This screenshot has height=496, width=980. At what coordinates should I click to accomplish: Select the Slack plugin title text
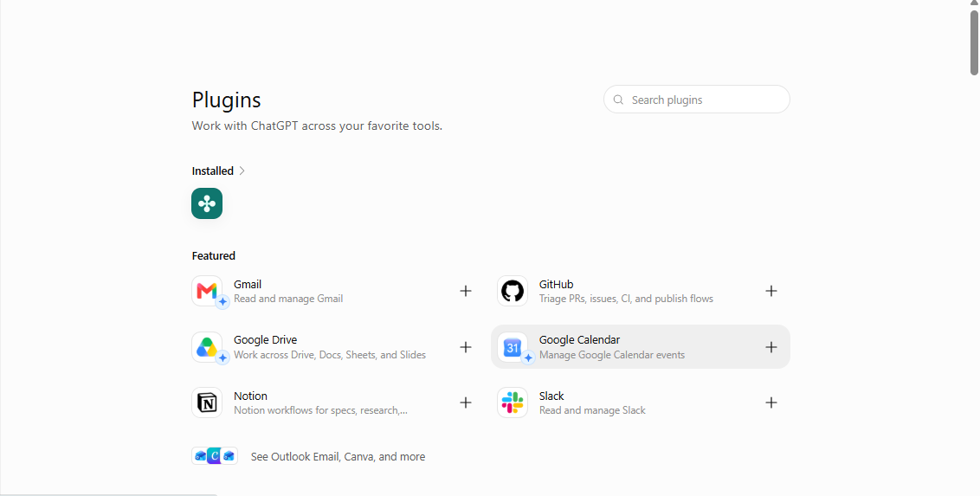point(551,396)
